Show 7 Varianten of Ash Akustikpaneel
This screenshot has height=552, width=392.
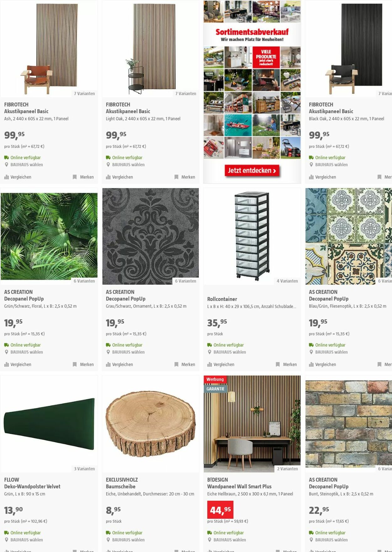point(84,94)
